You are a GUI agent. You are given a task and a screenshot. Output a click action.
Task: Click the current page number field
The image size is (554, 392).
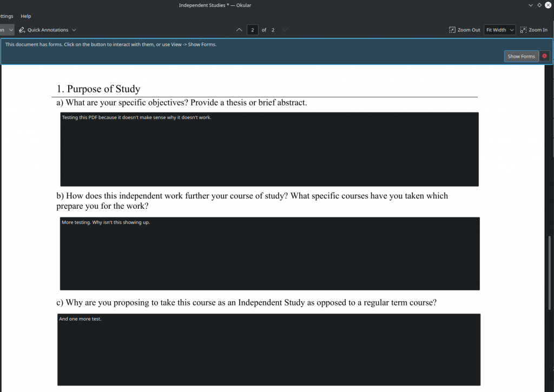pyautogui.click(x=252, y=30)
